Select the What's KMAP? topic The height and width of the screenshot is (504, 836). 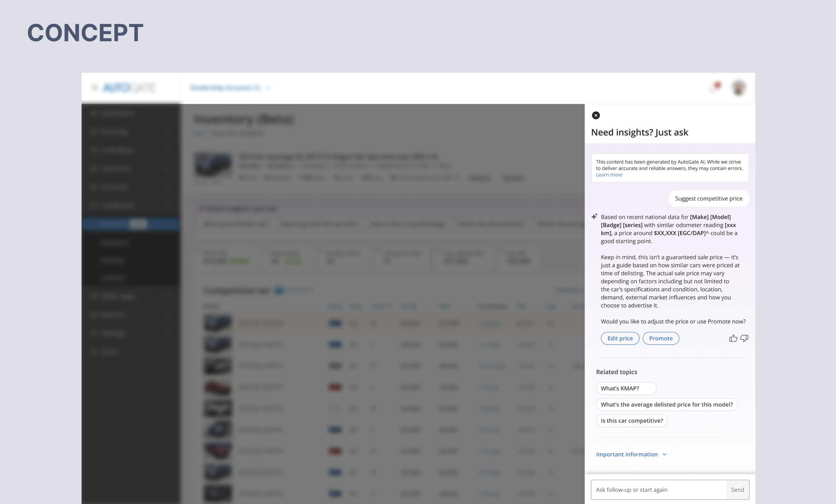626,388
